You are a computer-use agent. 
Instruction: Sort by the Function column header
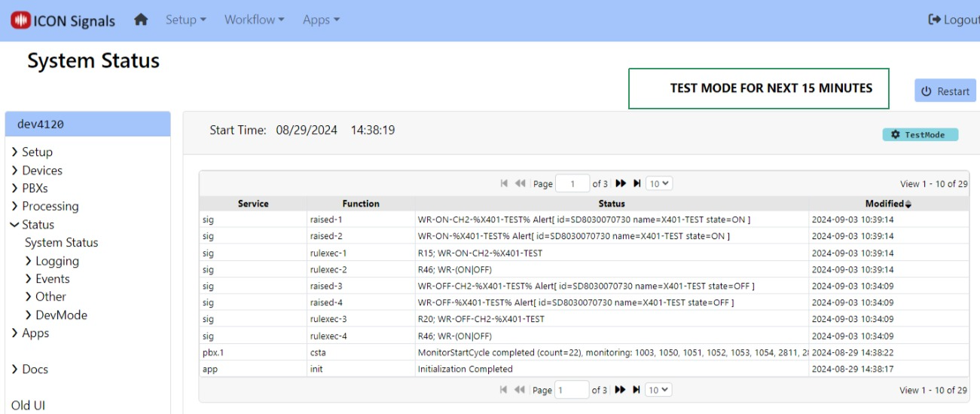point(361,204)
